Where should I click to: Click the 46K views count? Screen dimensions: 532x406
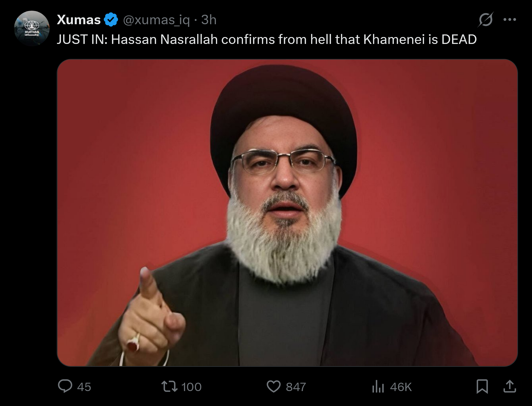tap(401, 387)
